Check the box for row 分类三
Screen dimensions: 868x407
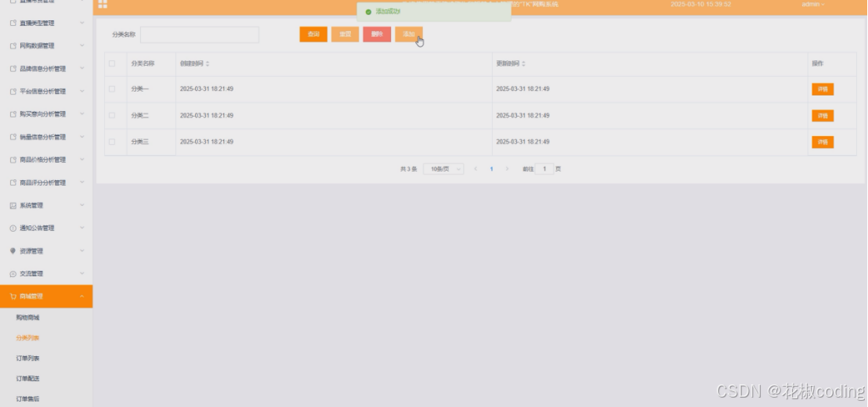tap(112, 142)
